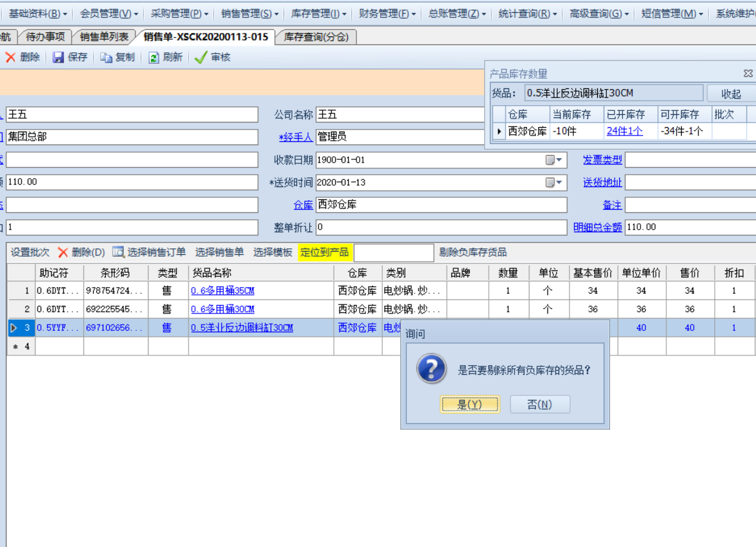Click the 公司名称 input field

coord(400,115)
